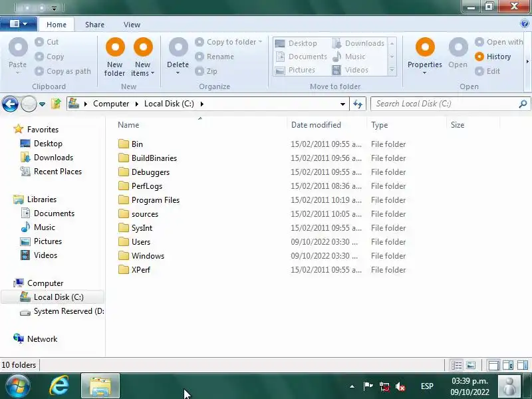Click Local Disk (C:) in address bar
This screenshot has width=532, height=399.
(x=169, y=104)
